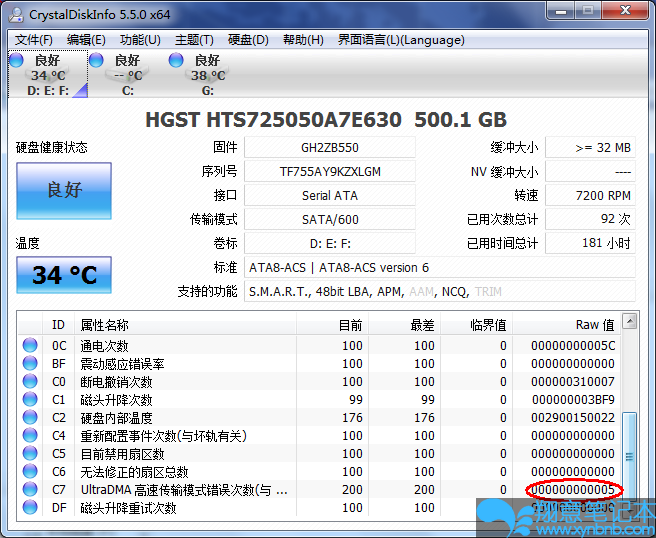Click the power-on count field 92 次
This screenshot has width=656, height=538.
pos(590,219)
